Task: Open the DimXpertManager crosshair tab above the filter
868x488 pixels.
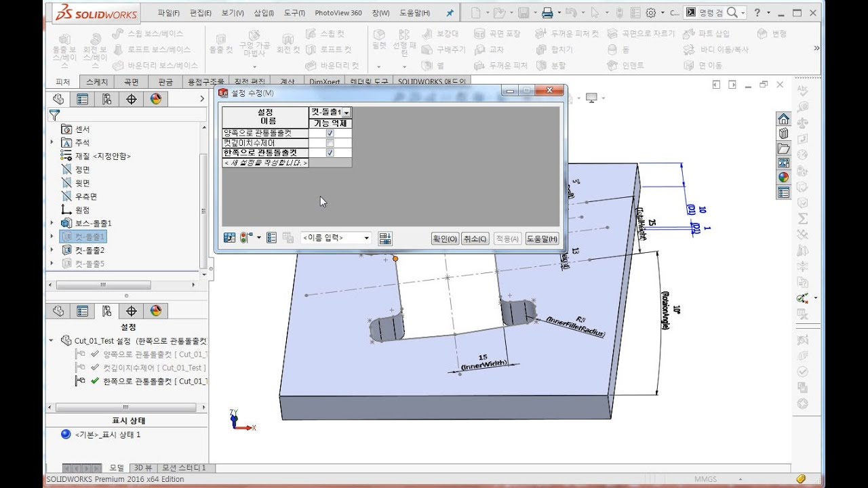Action: tap(132, 99)
